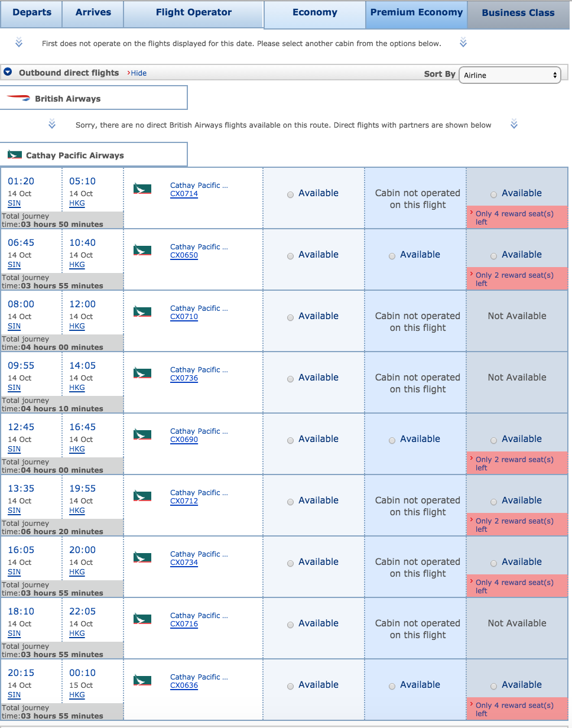Select Economy on the 01:20 flight CX0714
The image size is (572, 728).
click(x=290, y=194)
